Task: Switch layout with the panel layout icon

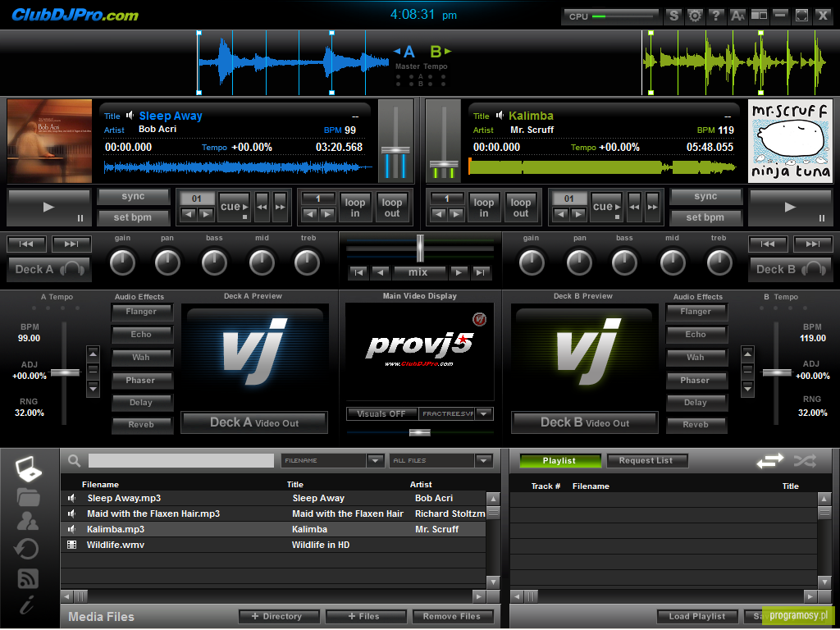Action: click(x=759, y=16)
